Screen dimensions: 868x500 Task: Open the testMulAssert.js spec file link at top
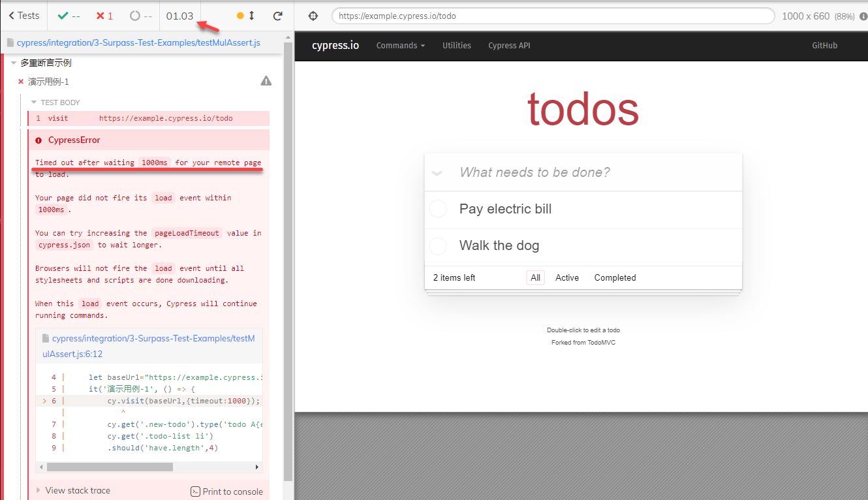[x=138, y=42]
